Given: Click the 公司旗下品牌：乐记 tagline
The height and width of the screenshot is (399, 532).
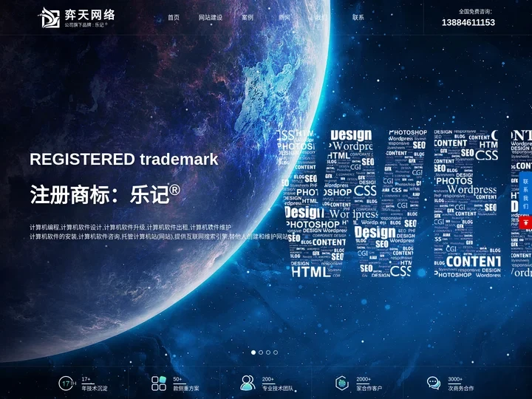Looking at the screenshot, I should pyautogui.click(x=86, y=25).
